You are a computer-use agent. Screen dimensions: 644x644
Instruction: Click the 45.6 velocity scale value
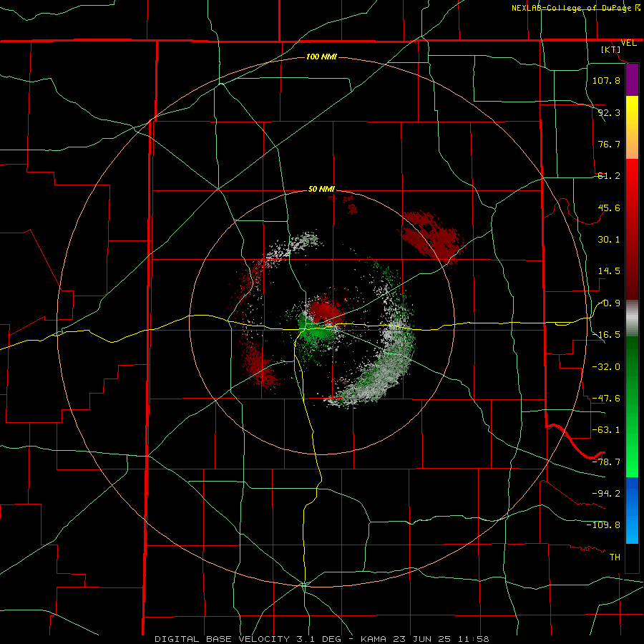pyautogui.click(x=609, y=208)
